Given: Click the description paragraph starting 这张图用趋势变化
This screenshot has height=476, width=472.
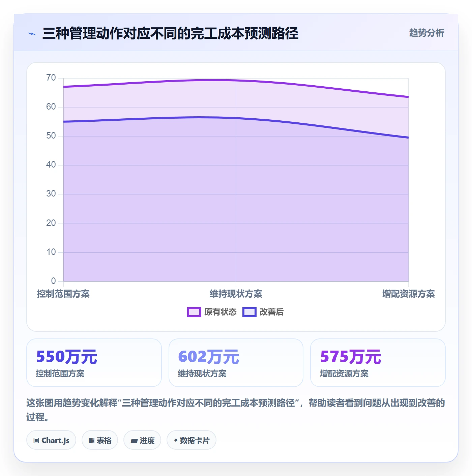Looking at the screenshot, I should click(x=236, y=410).
